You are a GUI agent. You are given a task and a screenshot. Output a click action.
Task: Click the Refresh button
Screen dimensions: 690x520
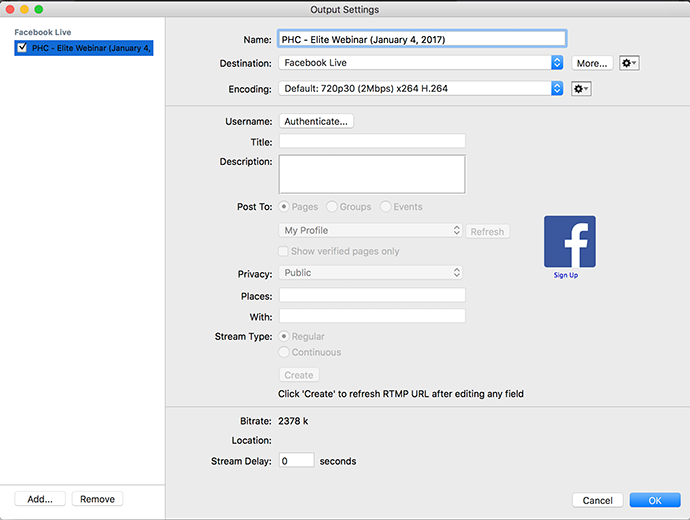click(488, 232)
